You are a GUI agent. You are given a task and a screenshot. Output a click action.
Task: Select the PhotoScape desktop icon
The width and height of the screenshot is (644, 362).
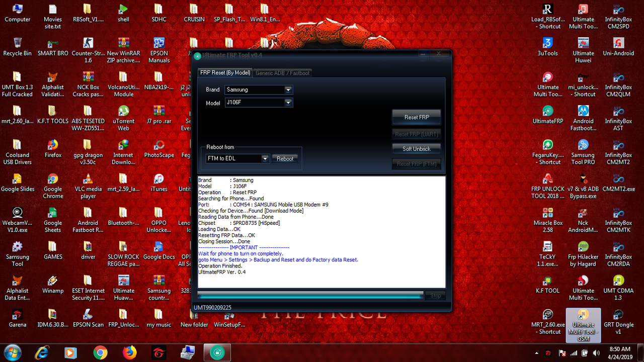coord(159,149)
